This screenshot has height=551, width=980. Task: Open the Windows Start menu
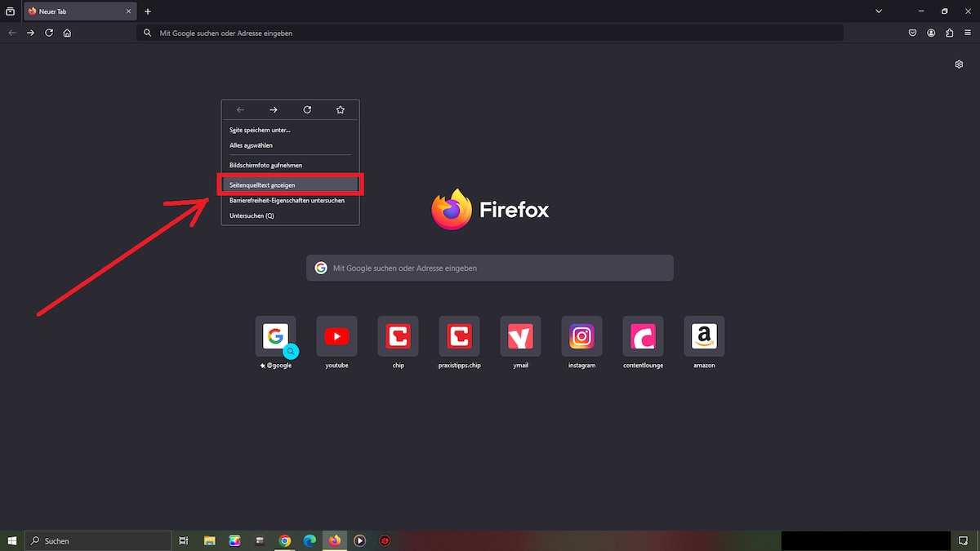point(12,540)
